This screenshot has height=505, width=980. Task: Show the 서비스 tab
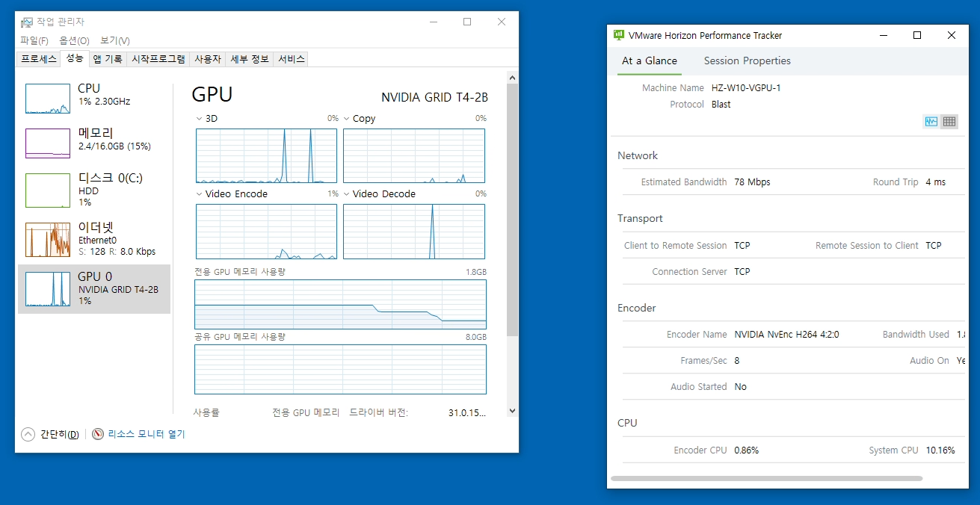tap(291, 59)
